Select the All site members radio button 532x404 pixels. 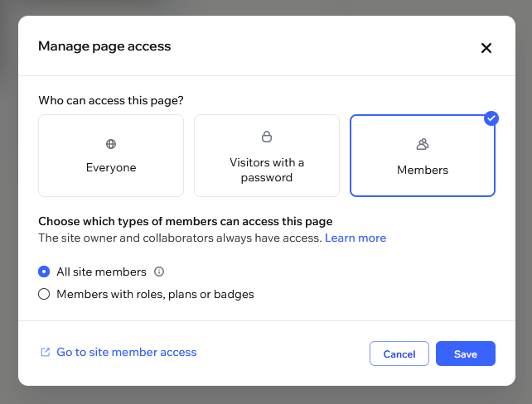pos(44,272)
